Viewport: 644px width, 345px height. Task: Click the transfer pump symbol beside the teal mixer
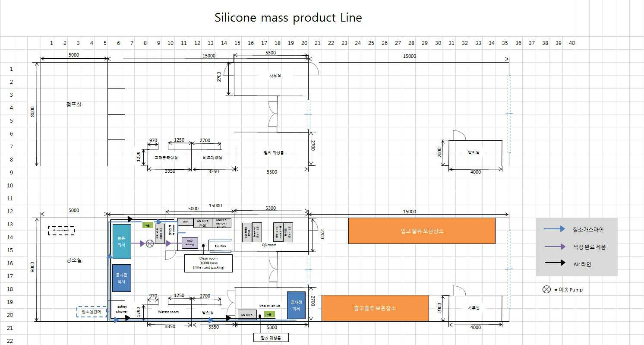pyautogui.click(x=150, y=244)
